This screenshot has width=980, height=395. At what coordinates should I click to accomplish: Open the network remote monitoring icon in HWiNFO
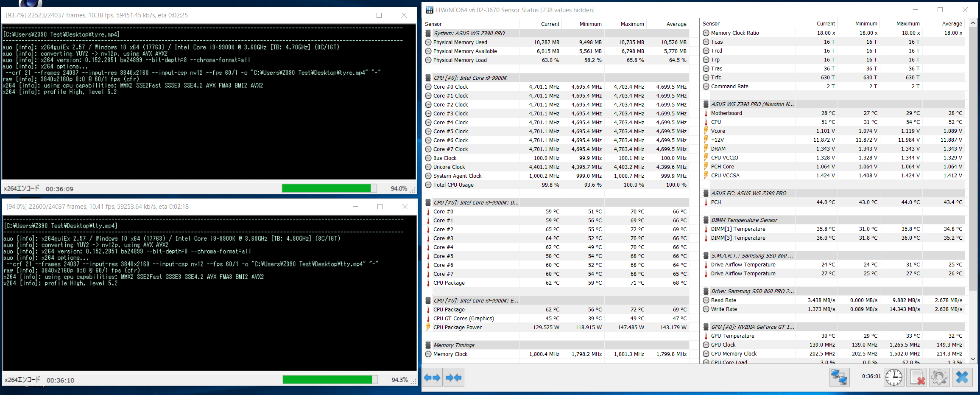point(839,377)
